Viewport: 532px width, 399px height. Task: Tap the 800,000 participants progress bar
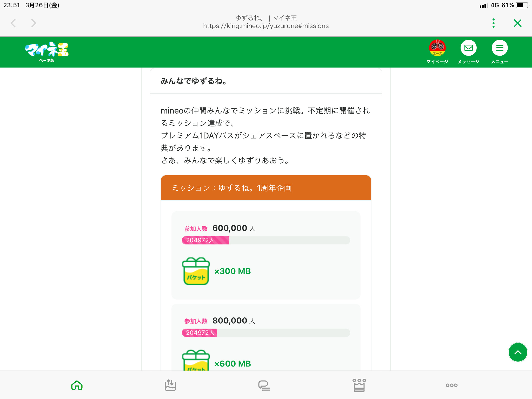click(x=266, y=333)
